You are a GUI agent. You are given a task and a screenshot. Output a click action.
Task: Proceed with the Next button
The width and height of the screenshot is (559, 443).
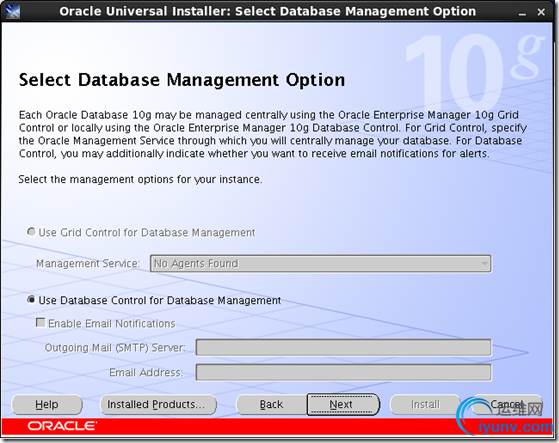coord(343,405)
